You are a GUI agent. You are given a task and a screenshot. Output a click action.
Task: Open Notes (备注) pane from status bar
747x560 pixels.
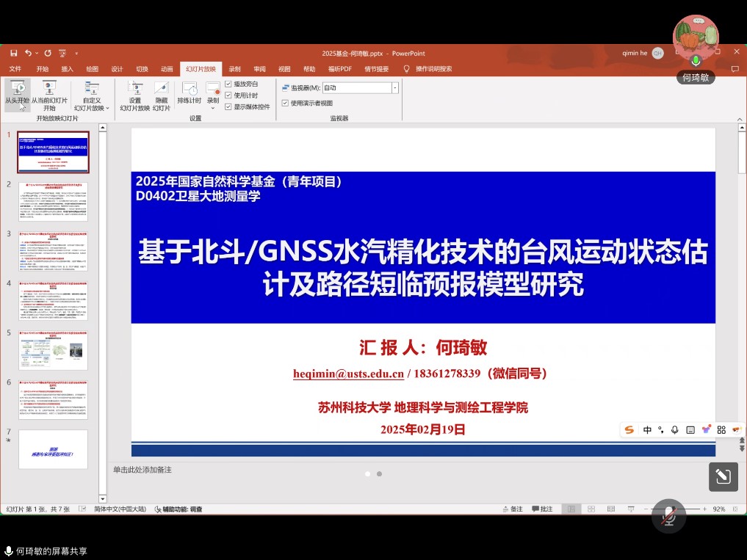click(x=513, y=509)
